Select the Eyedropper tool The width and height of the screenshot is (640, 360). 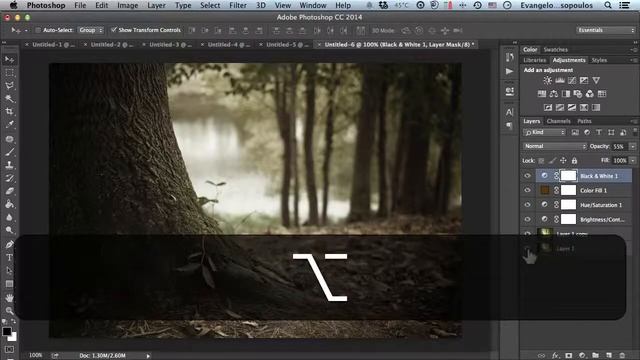tap(9, 124)
